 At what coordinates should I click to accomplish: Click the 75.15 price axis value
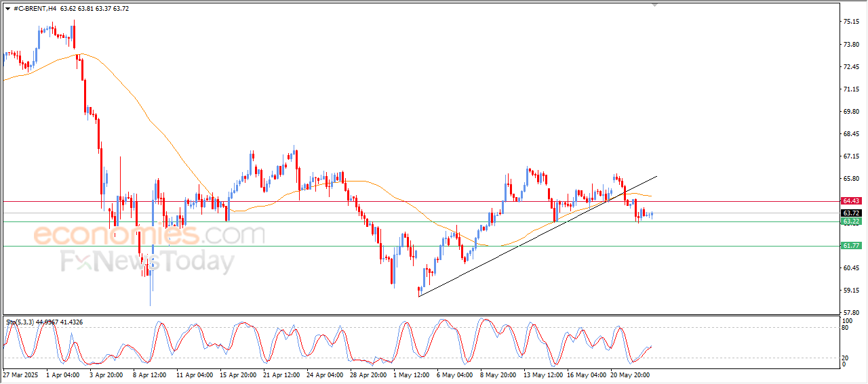[852, 22]
